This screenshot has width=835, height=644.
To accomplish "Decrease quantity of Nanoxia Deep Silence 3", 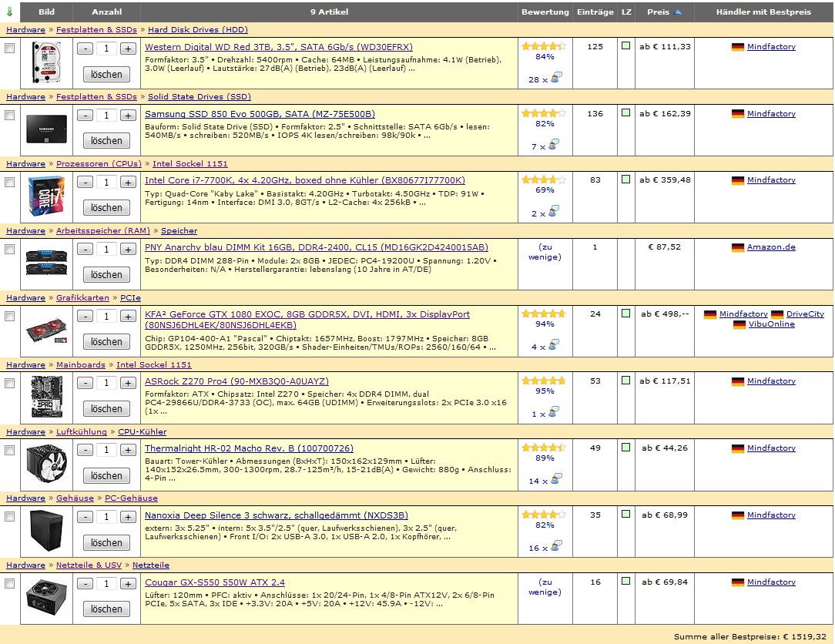I will (x=86, y=517).
